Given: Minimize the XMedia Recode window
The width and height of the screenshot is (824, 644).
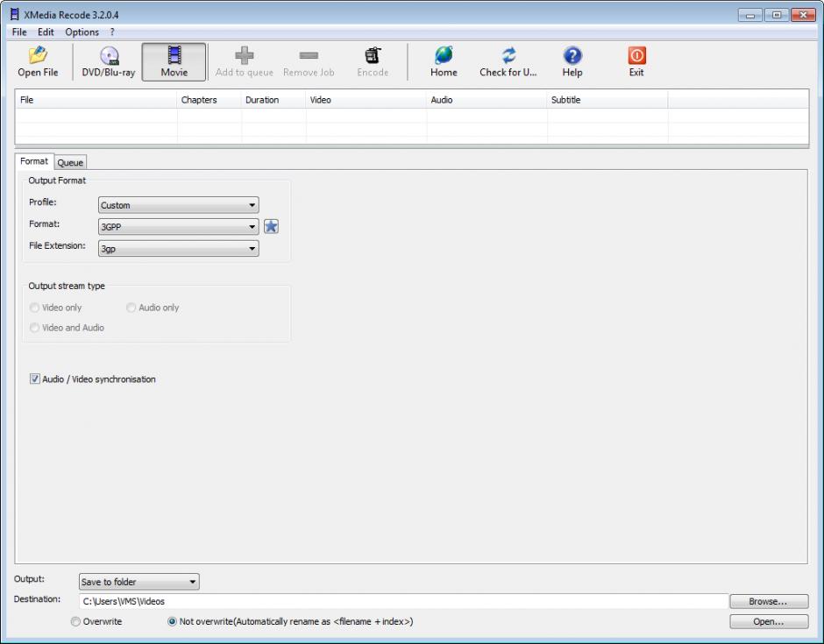Looking at the screenshot, I should pyautogui.click(x=749, y=15).
